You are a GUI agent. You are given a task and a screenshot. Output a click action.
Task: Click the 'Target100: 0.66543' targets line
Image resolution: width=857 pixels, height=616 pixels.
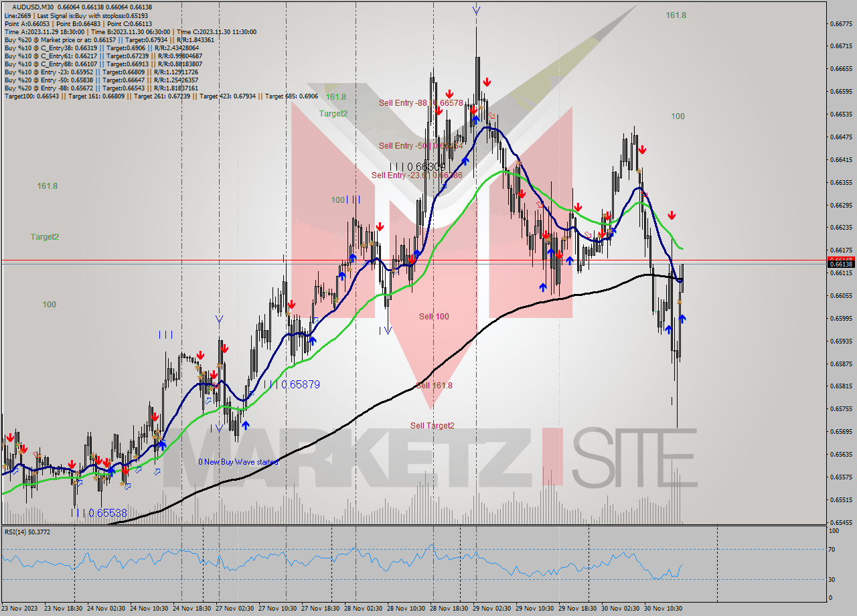tap(161, 96)
